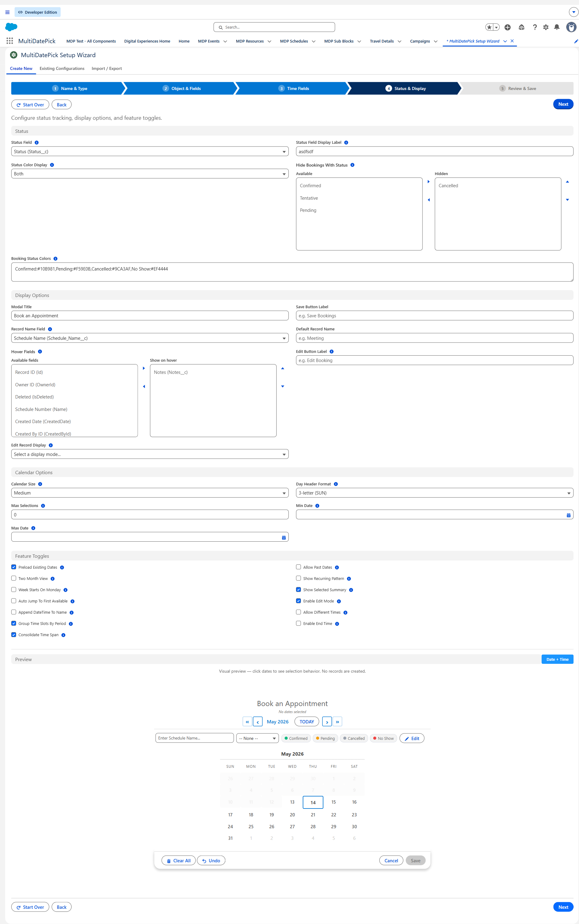The width and height of the screenshot is (579, 924).
Task: Open the Trailhead guidance icon
Action: point(521,27)
